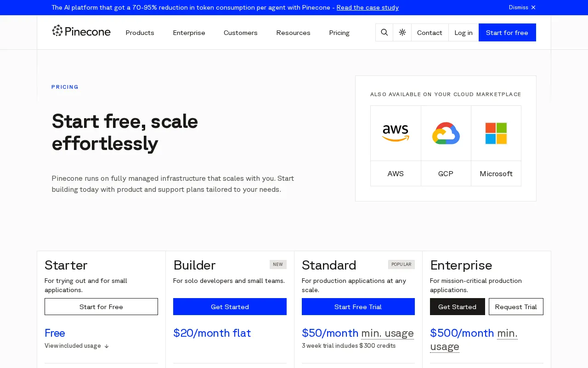Click the Log in button
Image resolution: width=588 pixels, height=368 pixels.
464,33
